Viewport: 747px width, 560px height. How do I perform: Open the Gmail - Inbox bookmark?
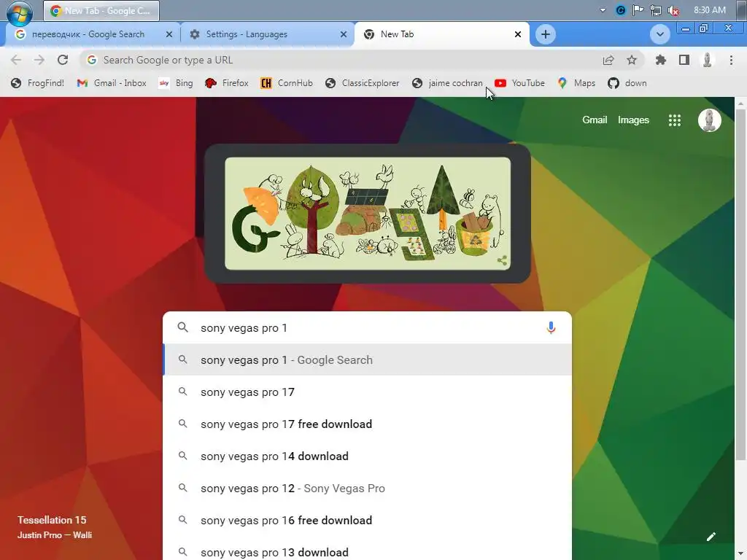click(112, 83)
